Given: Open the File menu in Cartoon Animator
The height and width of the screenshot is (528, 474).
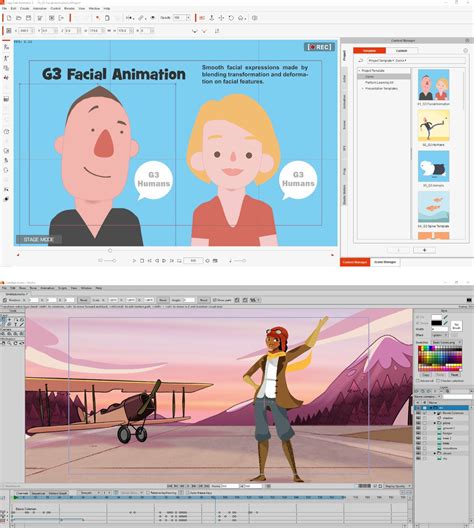Looking at the screenshot, I should (x=4, y=8).
